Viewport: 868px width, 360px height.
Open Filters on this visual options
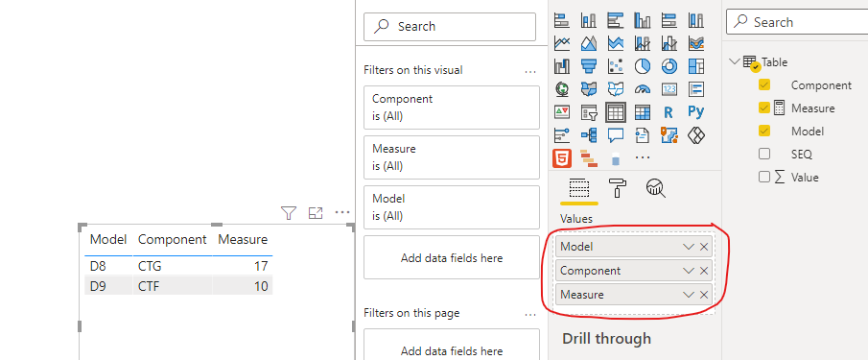529,71
